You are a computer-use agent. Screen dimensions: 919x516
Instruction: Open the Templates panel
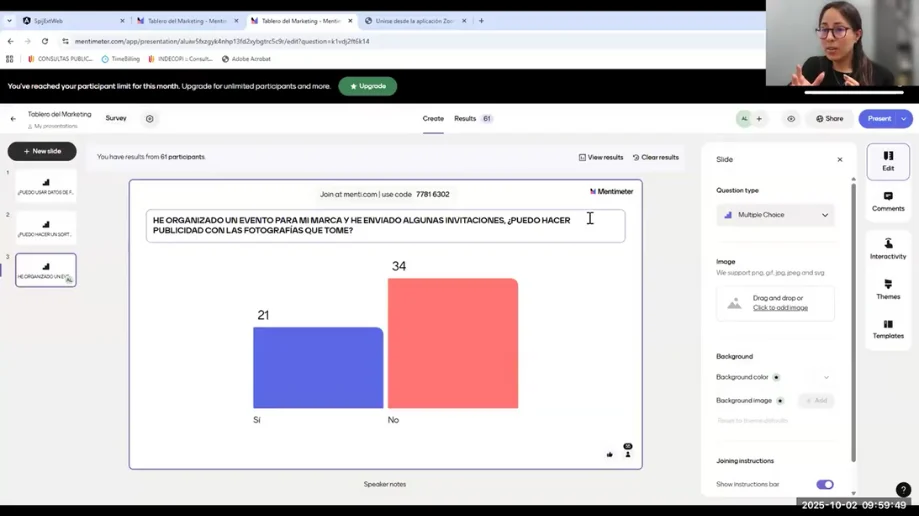click(887, 329)
